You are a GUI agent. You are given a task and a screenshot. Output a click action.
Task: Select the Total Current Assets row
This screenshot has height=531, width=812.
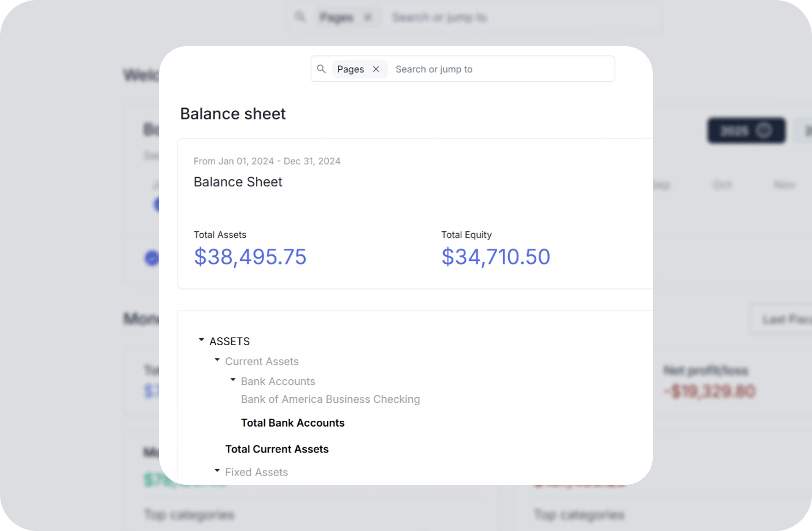click(x=277, y=449)
